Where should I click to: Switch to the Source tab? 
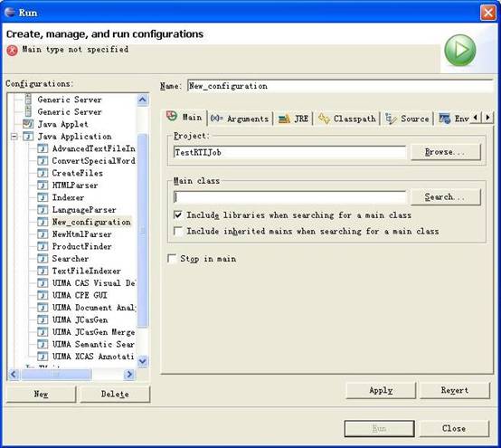(x=407, y=119)
